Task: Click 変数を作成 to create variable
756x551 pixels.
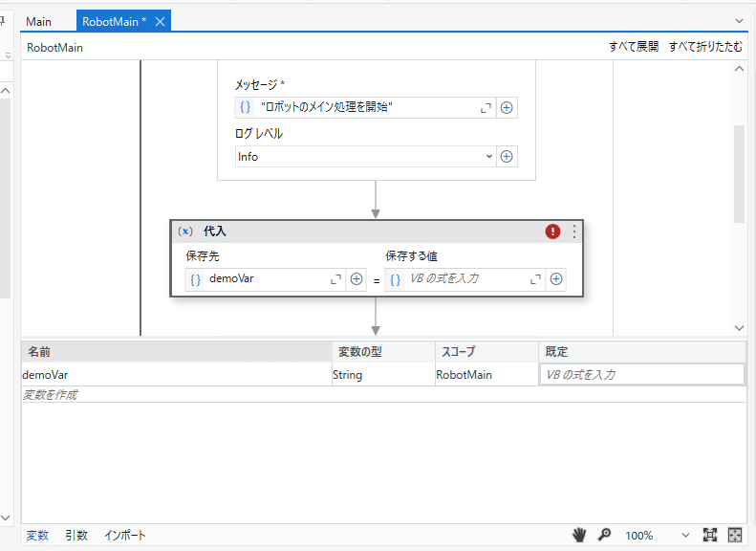Action: 50,395
